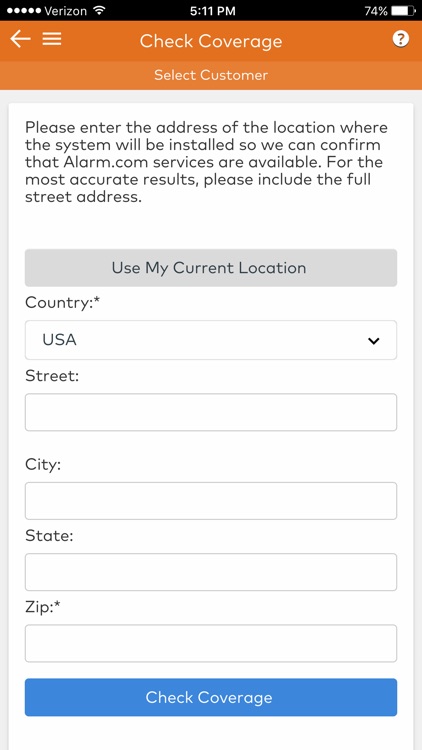422x750 pixels.
Task: Open the Country dropdown showing USA
Action: coord(211,340)
